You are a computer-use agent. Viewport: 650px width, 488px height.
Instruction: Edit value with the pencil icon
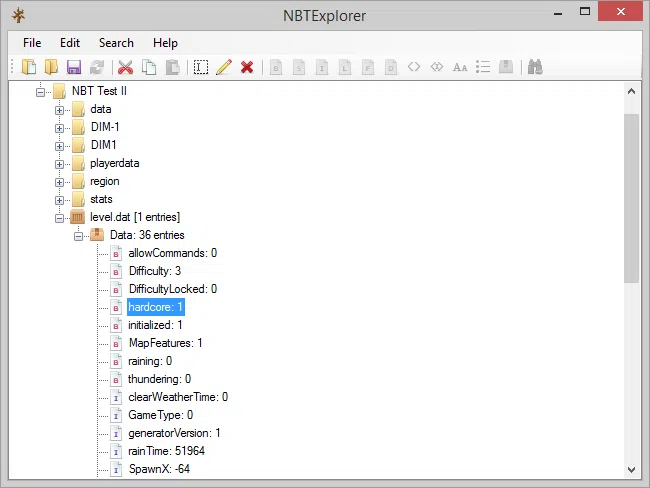[x=223, y=67]
